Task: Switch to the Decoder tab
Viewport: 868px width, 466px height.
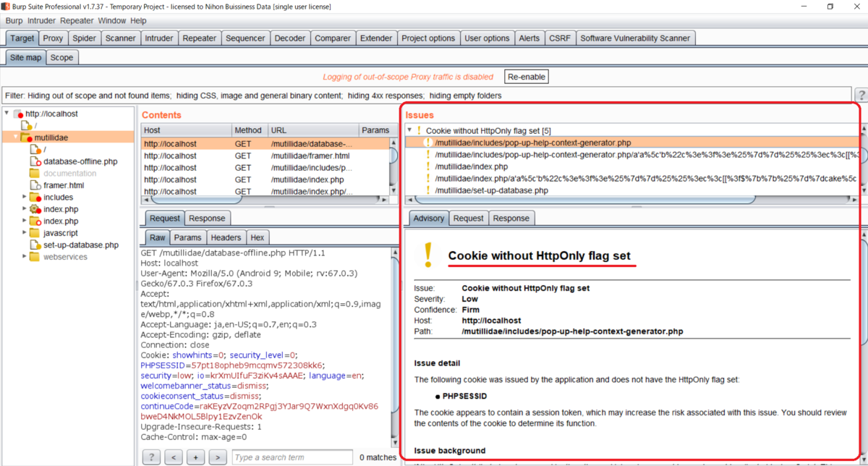Action: tap(290, 38)
